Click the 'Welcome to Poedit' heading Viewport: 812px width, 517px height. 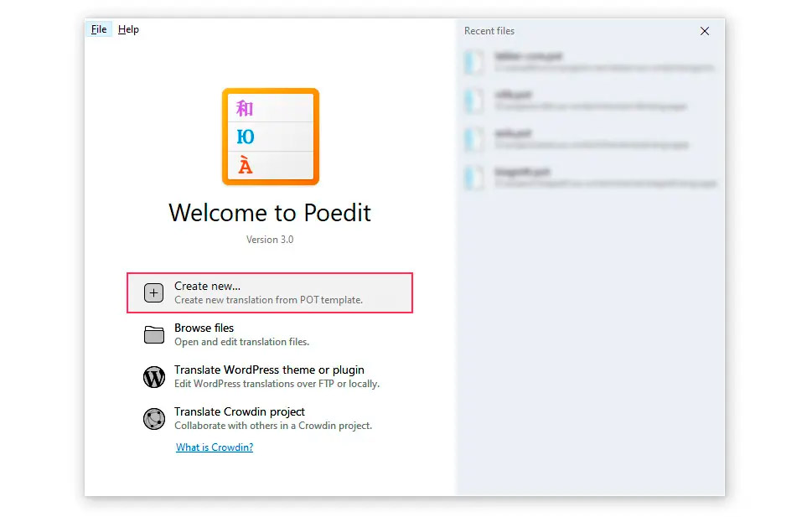(x=270, y=212)
